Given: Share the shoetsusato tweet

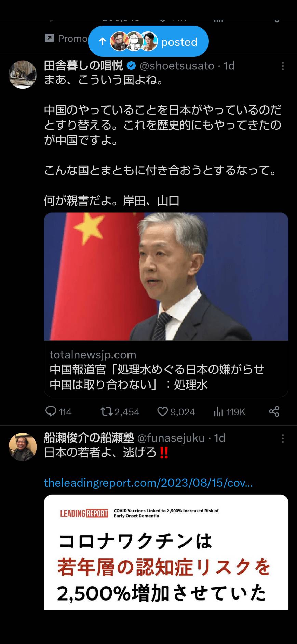Looking at the screenshot, I should click(274, 411).
